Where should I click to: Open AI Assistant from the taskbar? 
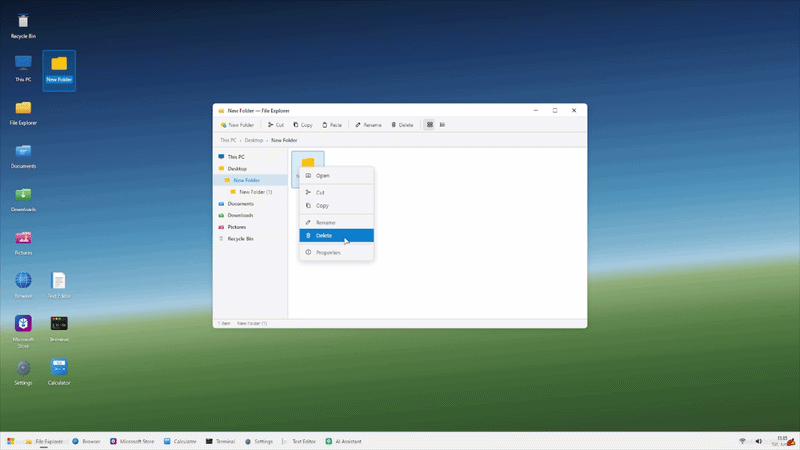[x=343, y=441]
